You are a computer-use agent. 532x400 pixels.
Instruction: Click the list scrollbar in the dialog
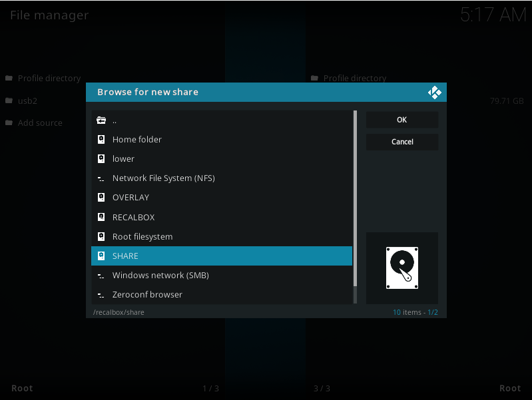tap(356, 207)
